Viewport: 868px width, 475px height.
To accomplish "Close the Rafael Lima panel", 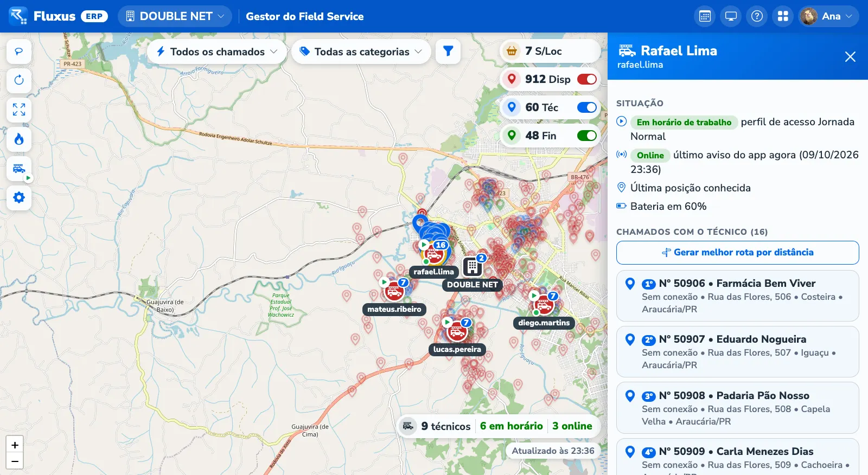I will pyautogui.click(x=850, y=56).
